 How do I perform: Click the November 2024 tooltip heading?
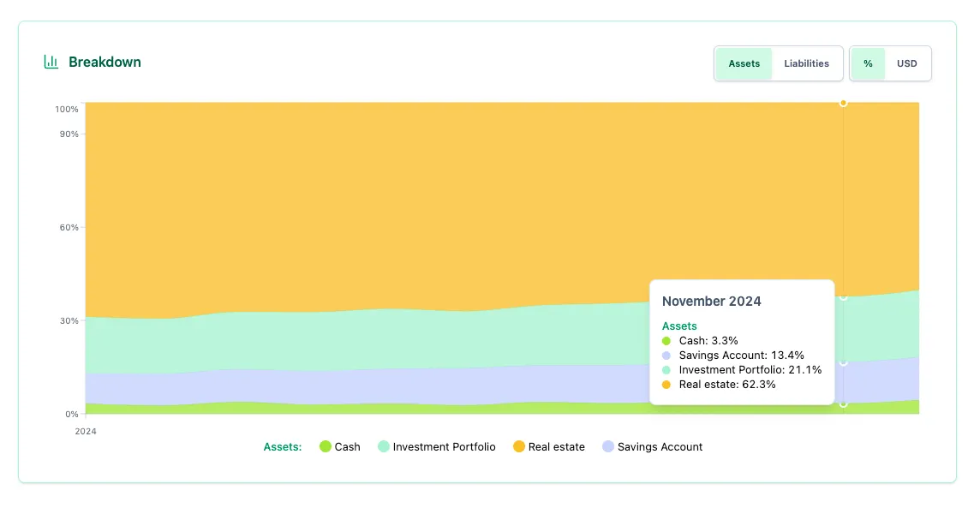click(712, 301)
